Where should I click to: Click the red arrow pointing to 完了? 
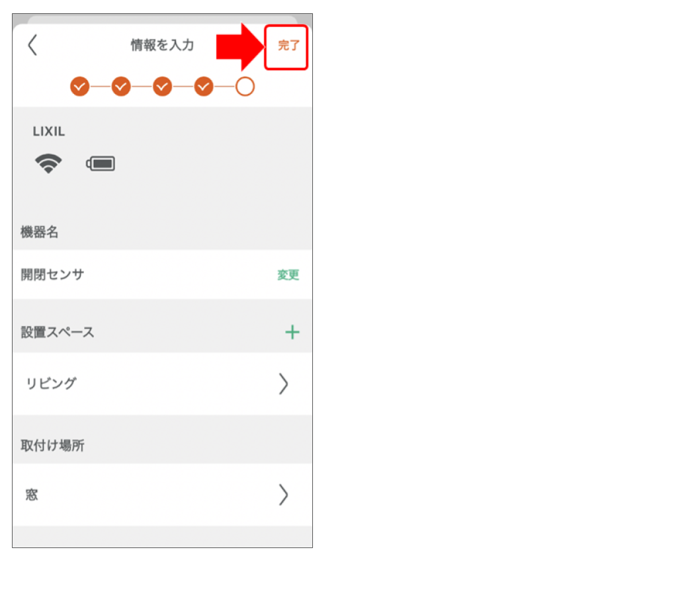pyautogui.click(x=241, y=47)
